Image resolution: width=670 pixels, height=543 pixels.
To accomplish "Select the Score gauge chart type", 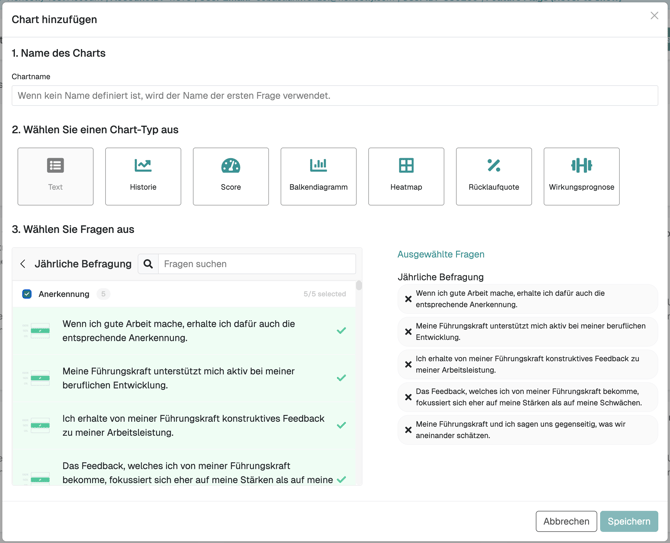I will pos(231,176).
